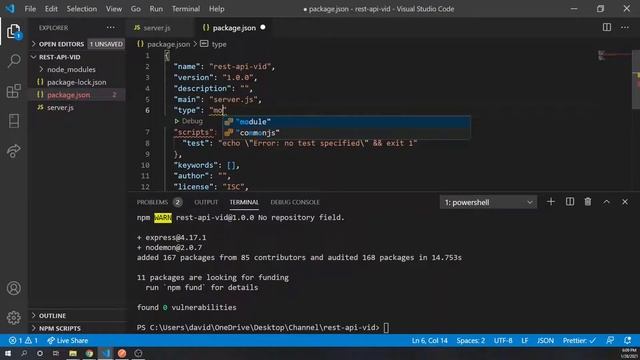
Task: Open the Selection menu
Action: tap(82, 9)
